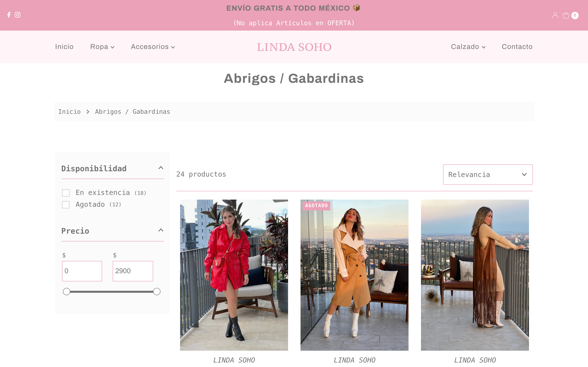
Task: Expand the Ropa menu
Action: [x=102, y=47]
